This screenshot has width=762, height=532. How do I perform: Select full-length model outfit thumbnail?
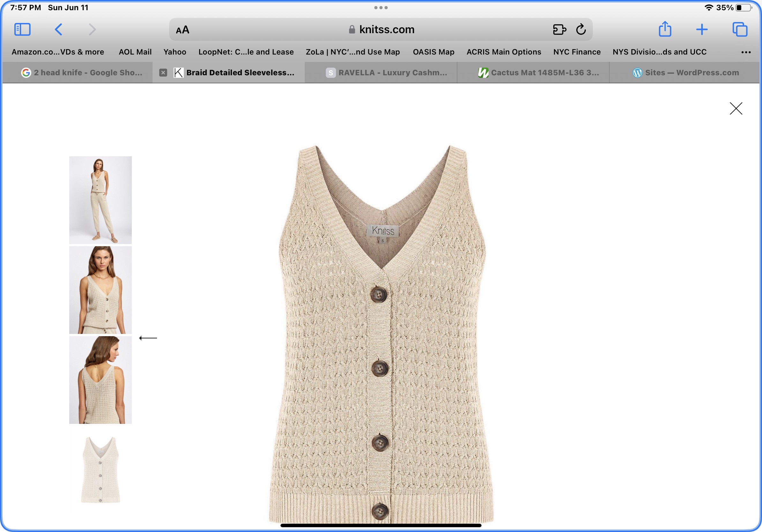pyautogui.click(x=100, y=200)
